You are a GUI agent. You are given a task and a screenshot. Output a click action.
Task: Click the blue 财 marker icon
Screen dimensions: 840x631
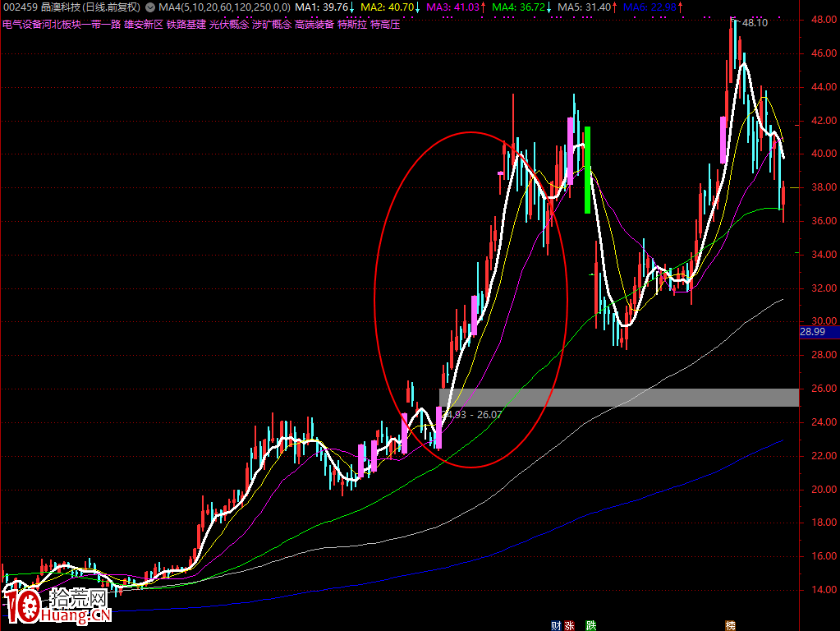557,625
